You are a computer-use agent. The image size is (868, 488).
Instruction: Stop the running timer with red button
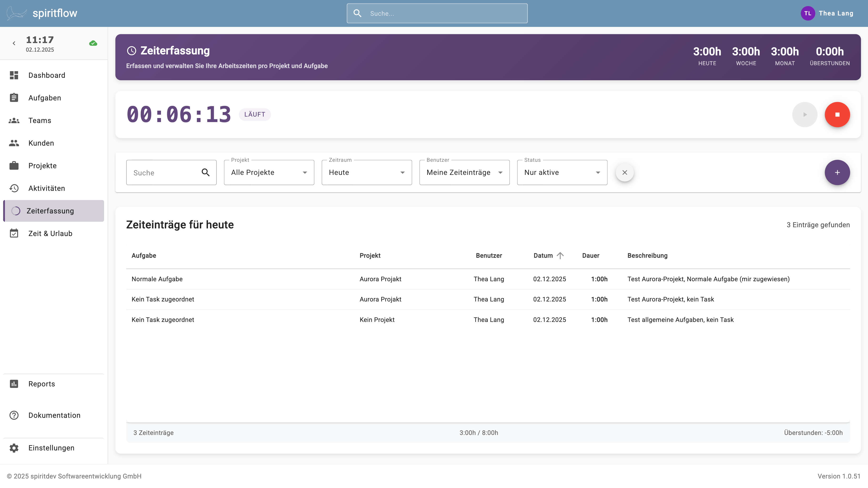[837, 114]
